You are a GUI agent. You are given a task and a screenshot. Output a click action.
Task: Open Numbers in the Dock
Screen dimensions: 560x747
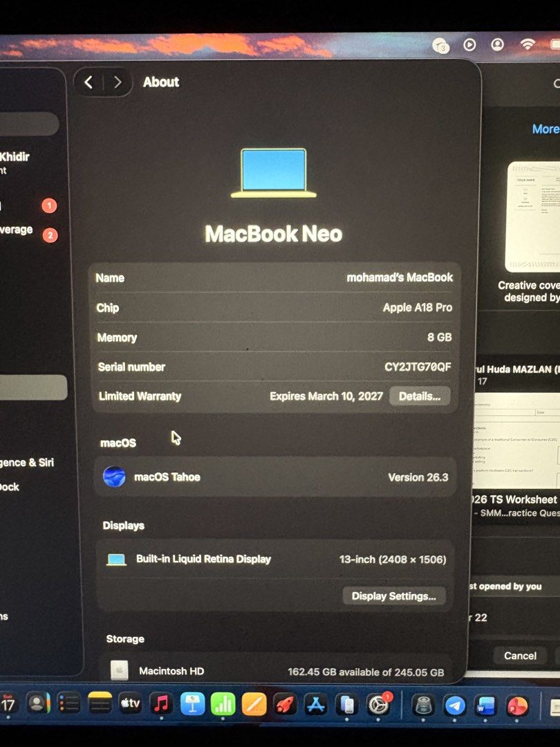click(x=223, y=704)
